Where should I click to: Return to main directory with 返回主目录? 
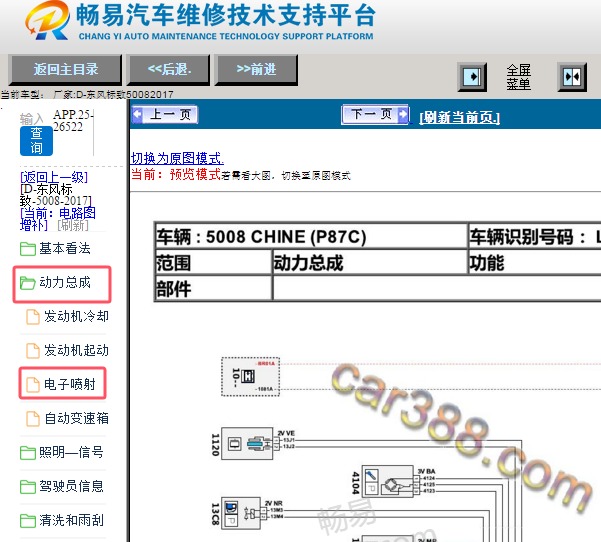[x=65, y=70]
